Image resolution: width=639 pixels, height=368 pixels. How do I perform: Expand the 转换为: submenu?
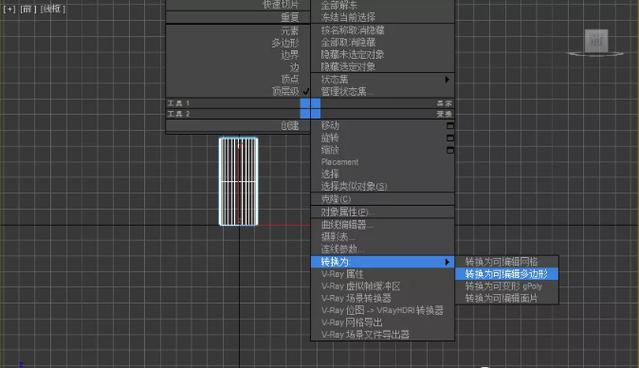click(x=382, y=262)
